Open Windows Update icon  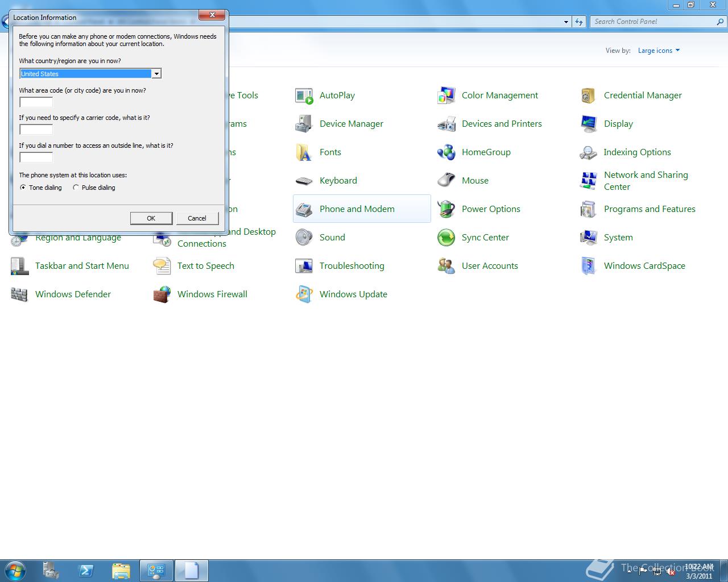(x=304, y=294)
